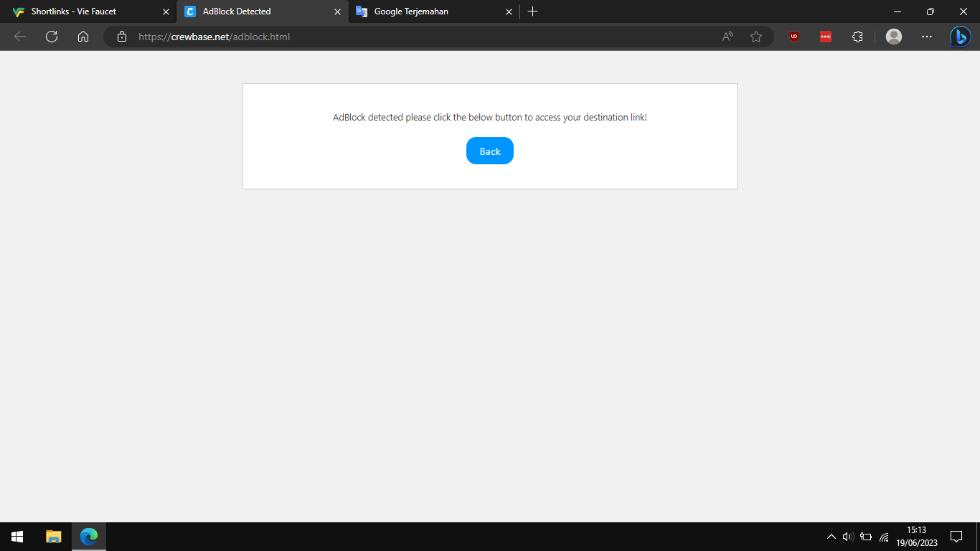This screenshot has height=551, width=980.
Task: Open the LastPass extension
Action: [x=825, y=37]
